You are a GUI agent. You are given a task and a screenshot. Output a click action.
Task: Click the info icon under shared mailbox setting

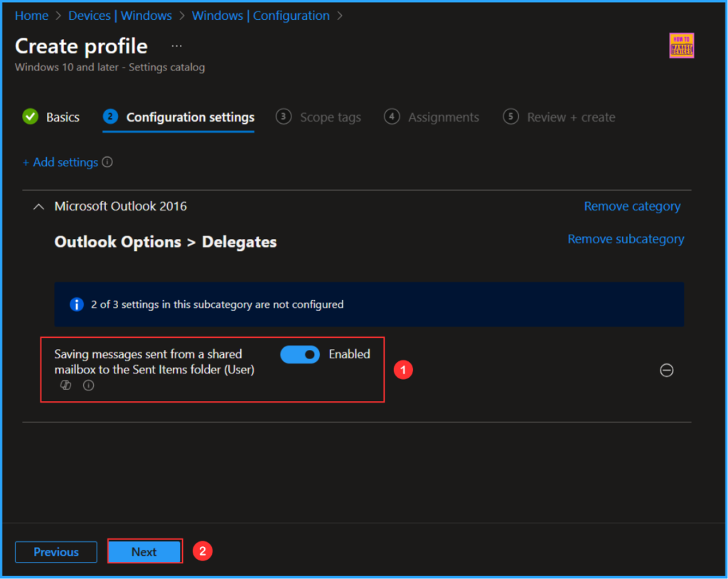pyautogui.click(x=88, y=386)
